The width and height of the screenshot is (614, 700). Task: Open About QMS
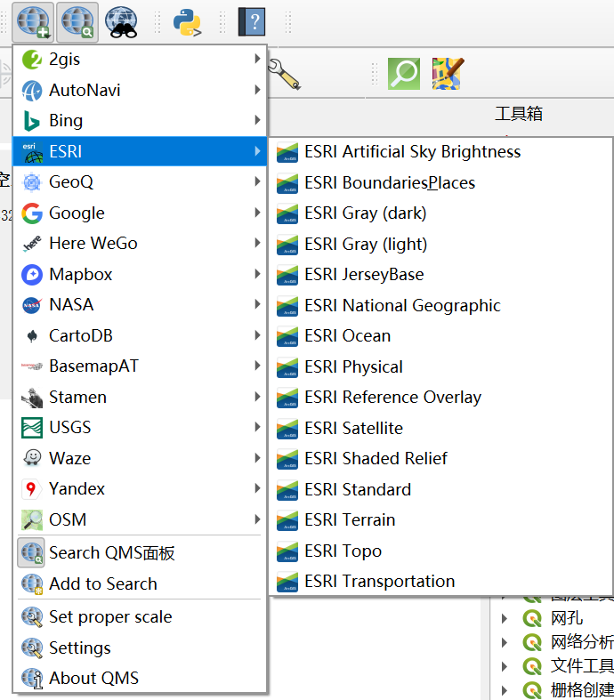(x=141, y=678)
